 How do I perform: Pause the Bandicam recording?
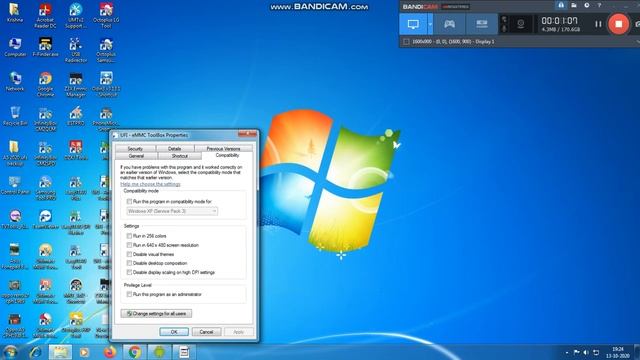tap(598, 24)
